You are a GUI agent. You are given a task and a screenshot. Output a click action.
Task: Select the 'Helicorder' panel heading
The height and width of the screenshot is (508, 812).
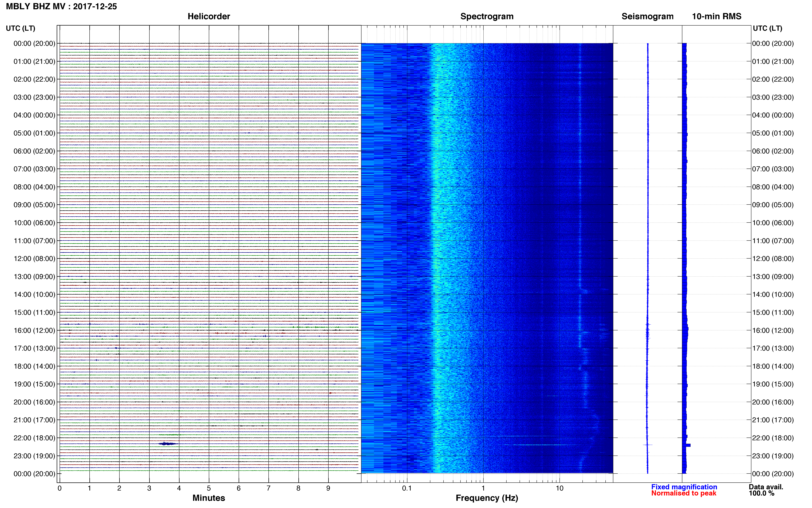(x=209, y=16)
